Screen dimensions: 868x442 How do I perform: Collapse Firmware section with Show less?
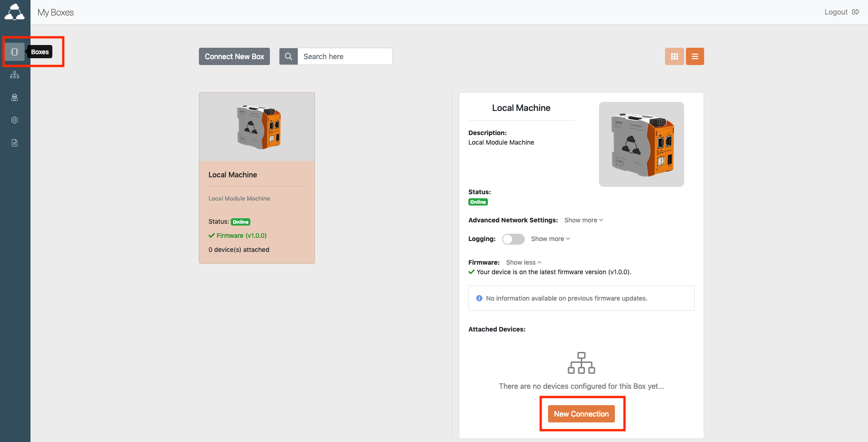pyautogui.click(x=524, y=262)
